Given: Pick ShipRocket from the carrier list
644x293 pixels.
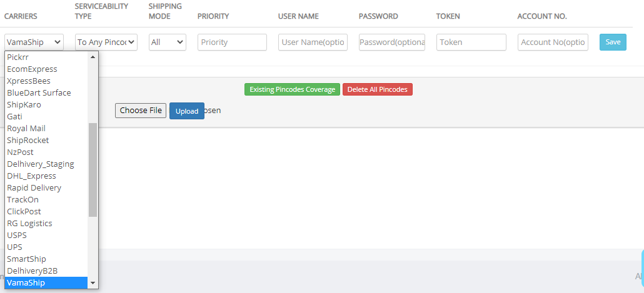Looking at the screenshot, I should tap(46, 141).
